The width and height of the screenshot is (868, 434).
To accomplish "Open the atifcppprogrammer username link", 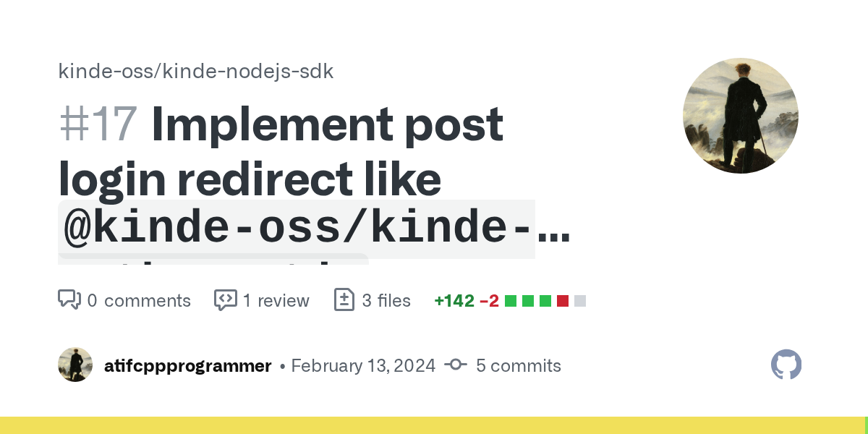I will coord(187,366).
